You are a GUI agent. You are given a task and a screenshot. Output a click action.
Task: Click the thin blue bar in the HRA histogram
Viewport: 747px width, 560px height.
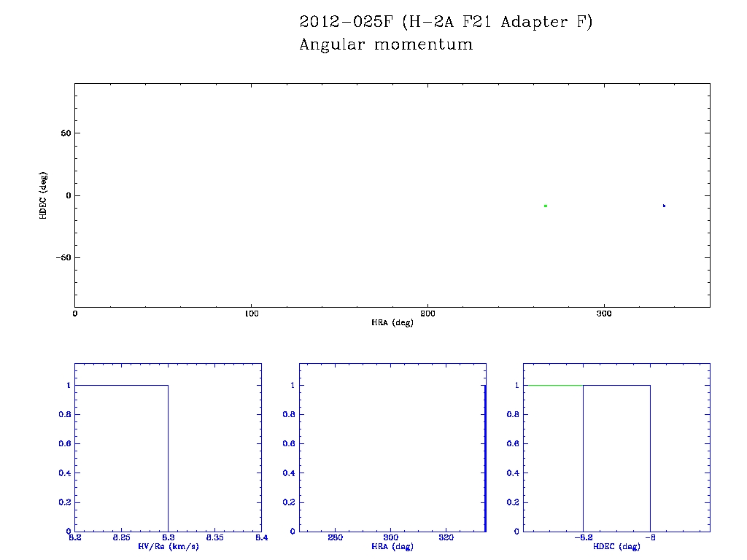pos(485,459)
